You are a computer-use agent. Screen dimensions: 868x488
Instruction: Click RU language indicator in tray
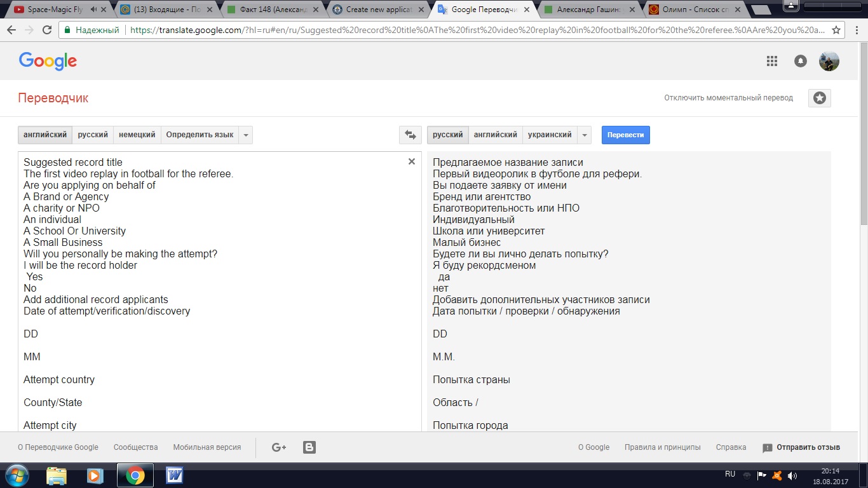tap(730, 474)
